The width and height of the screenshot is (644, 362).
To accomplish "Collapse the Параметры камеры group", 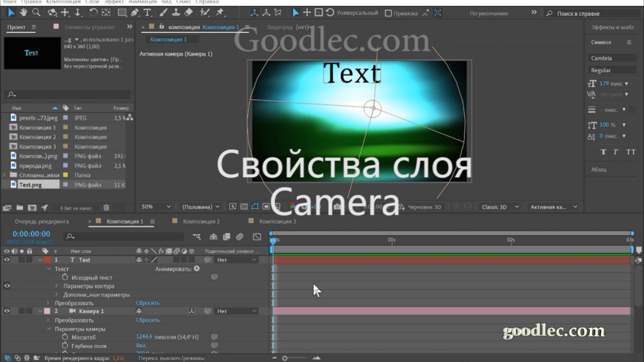I will [x=48, y=329].
